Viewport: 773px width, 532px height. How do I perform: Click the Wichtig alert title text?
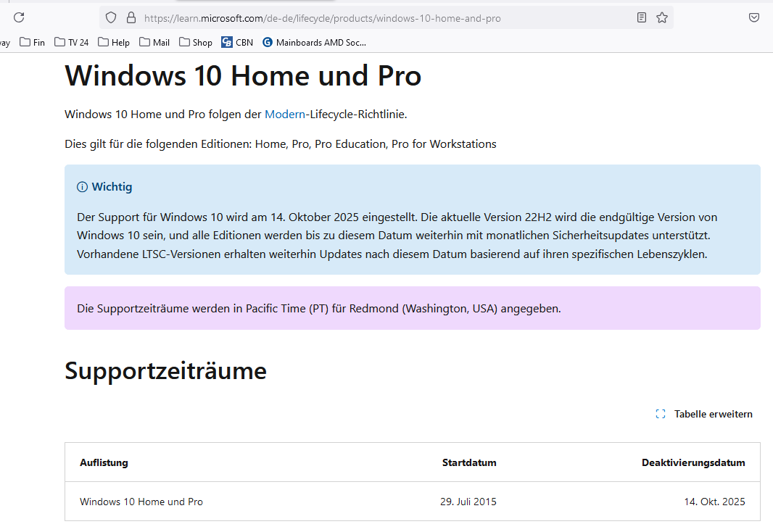click(x=112, y=187)
